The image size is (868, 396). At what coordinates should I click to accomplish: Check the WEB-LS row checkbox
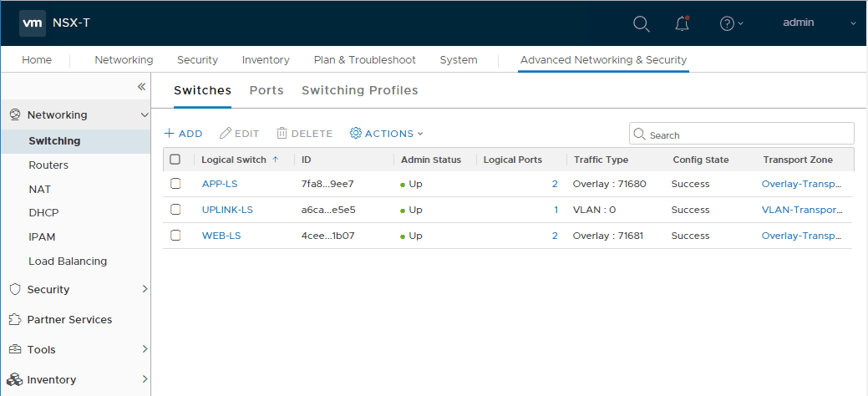click(x=175, y=236)
